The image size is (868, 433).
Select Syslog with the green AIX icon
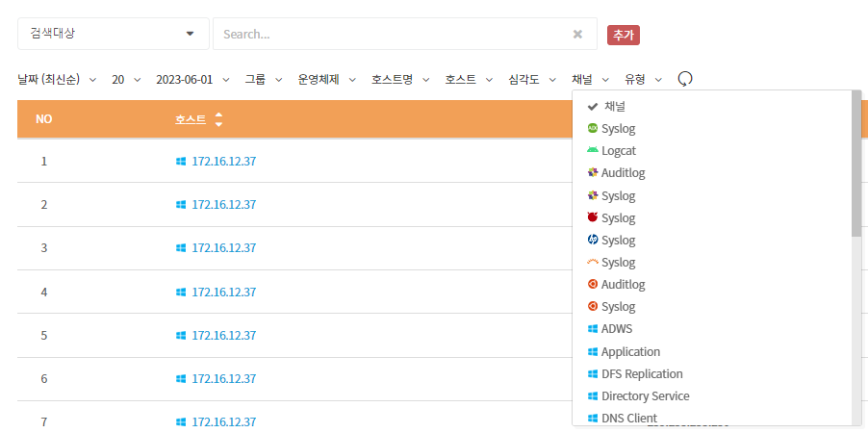point(618,128)
